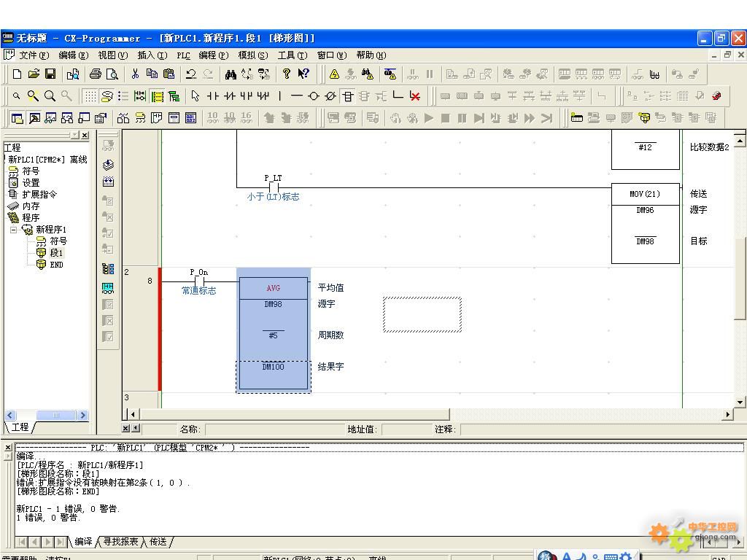Insert a new horizontal line
Screen dimensions: 747x560
(x=296, y=96)
